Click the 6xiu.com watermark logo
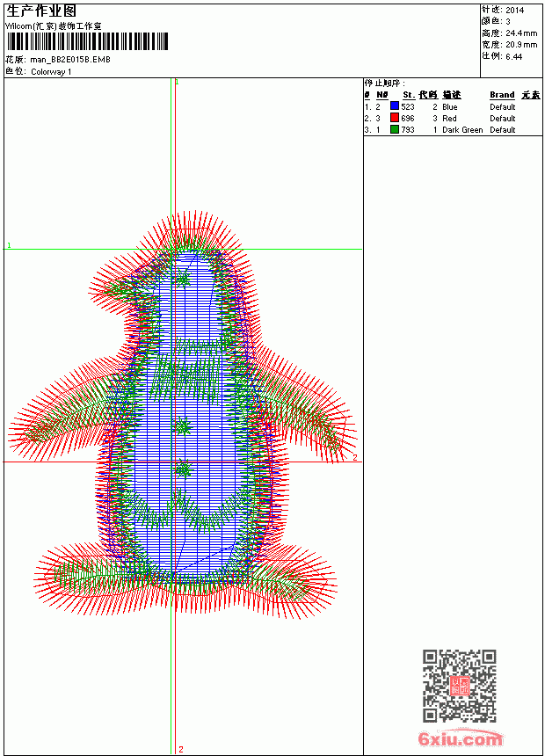The width and height of the screenshot is (545, 756). click(460, 738)
